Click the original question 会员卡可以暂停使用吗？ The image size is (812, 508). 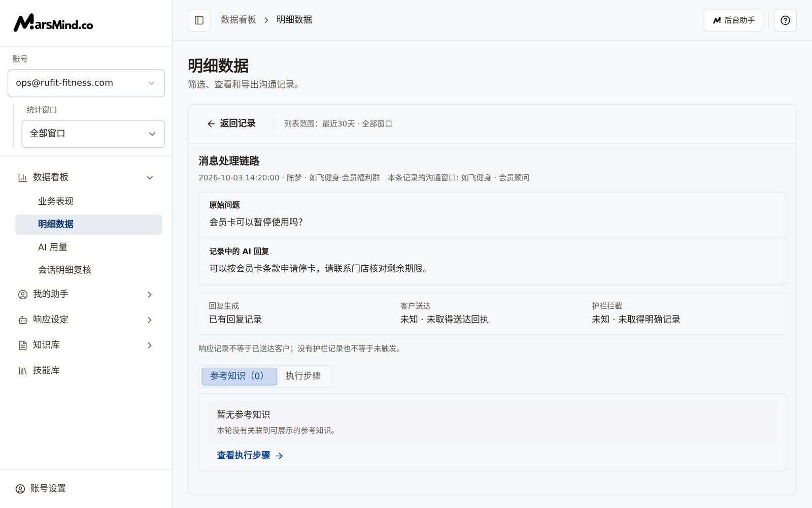pos(256,222)
